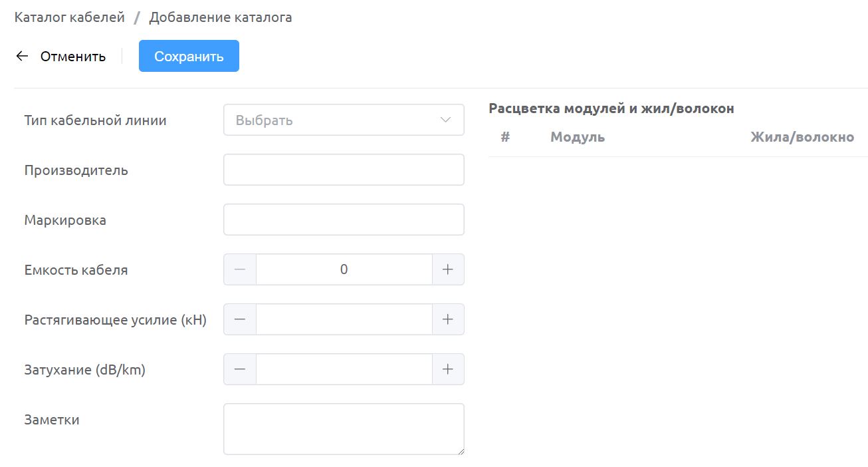Image resolution: width=868 pixels, height=467 pixels.
Task: Click the Модуль column header
Action: pos(578,137)
